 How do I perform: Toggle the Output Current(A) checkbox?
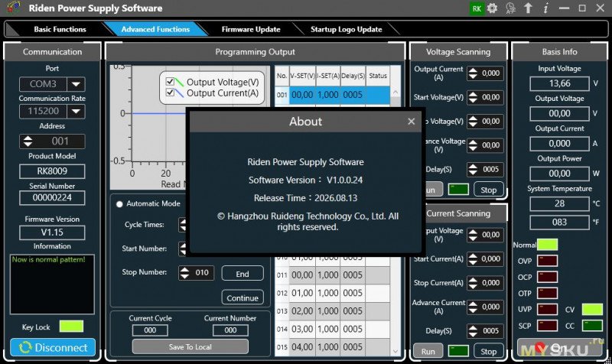(170, 93)
